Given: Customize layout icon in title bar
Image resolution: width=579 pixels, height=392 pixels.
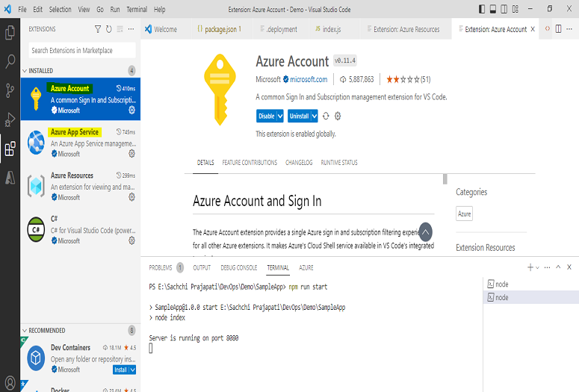Looking at the screenshot, I should [x=515, y=9].
